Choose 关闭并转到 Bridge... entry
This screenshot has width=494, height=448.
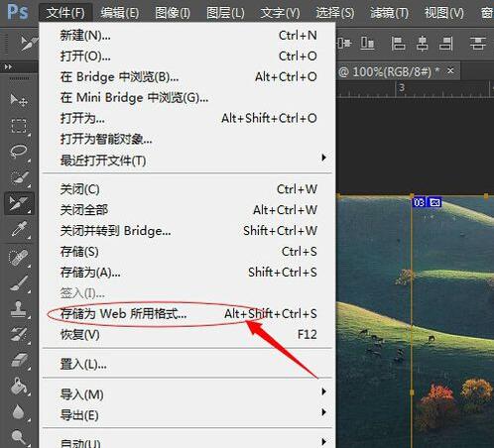pos(187,231)
